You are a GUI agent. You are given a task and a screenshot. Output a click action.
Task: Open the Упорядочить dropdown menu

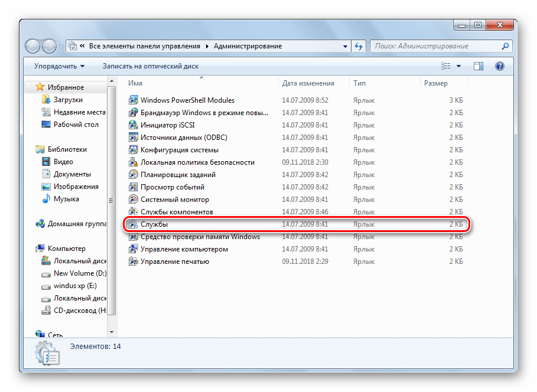tap(59, 66)
